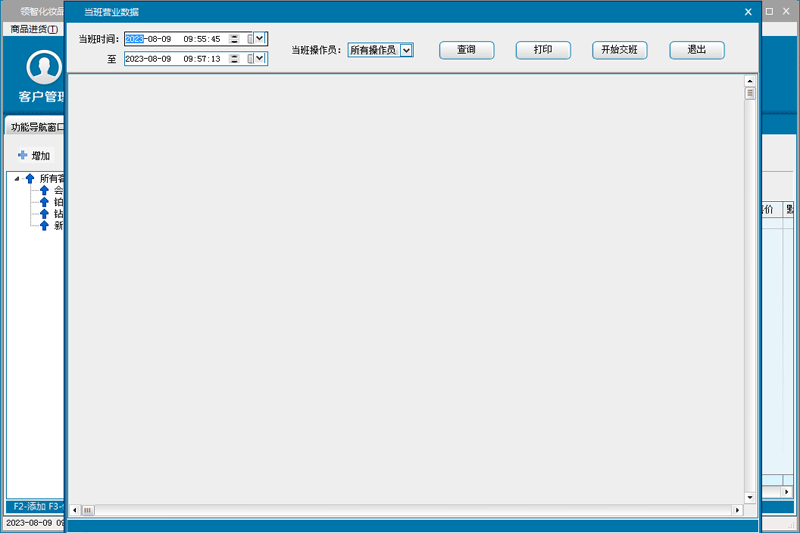Click the end time spinner control
Image resolution: width=800 pixels, height=533 pixels.
click(234, 59)
